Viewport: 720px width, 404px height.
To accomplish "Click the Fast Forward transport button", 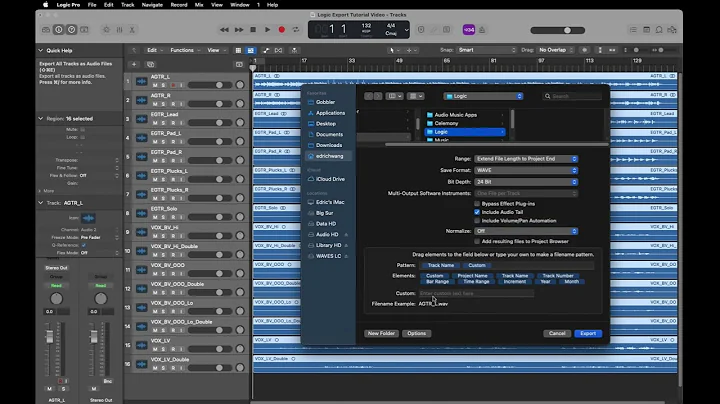I will [x=239, y=30].
